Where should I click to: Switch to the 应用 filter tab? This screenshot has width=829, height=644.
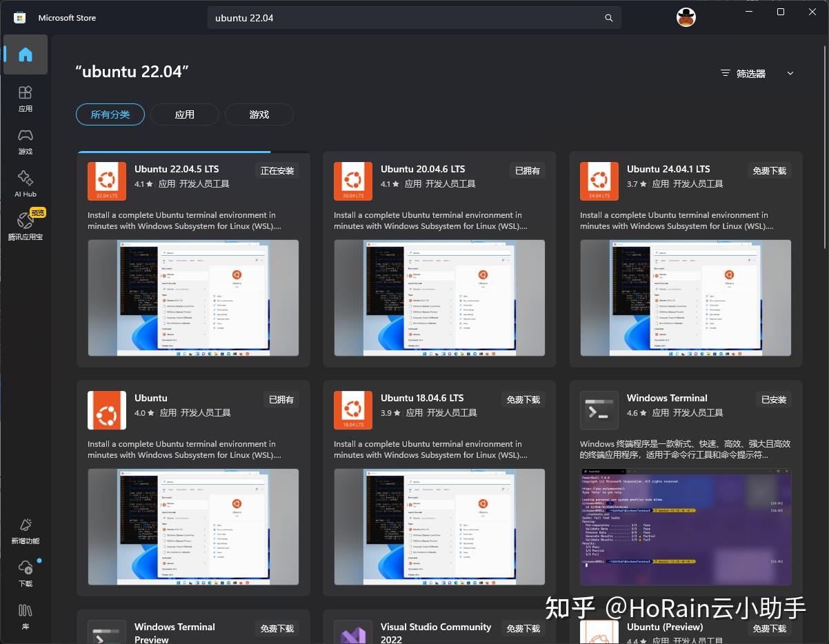(184, 114)
